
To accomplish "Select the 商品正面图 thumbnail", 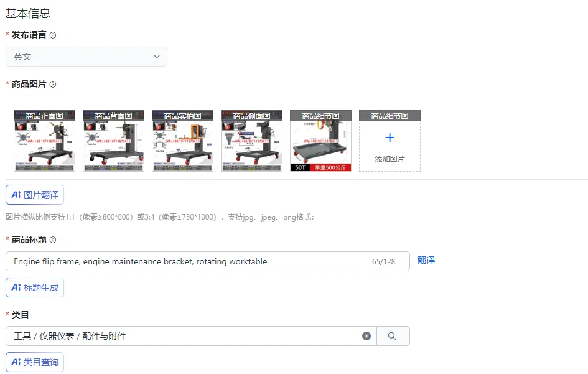I will click(45, 141).
